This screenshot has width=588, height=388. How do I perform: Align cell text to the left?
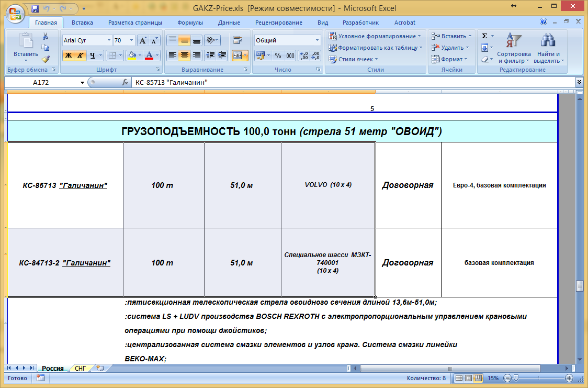pos(173,56)
